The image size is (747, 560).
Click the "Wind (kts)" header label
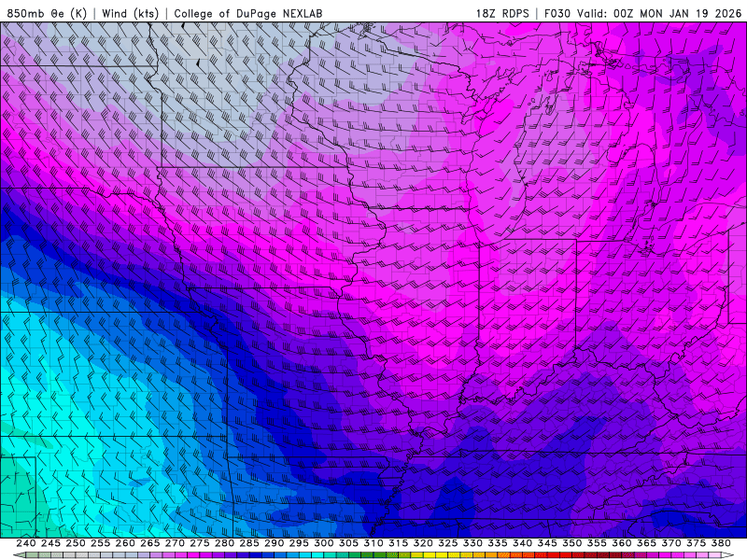pos(130,13)
